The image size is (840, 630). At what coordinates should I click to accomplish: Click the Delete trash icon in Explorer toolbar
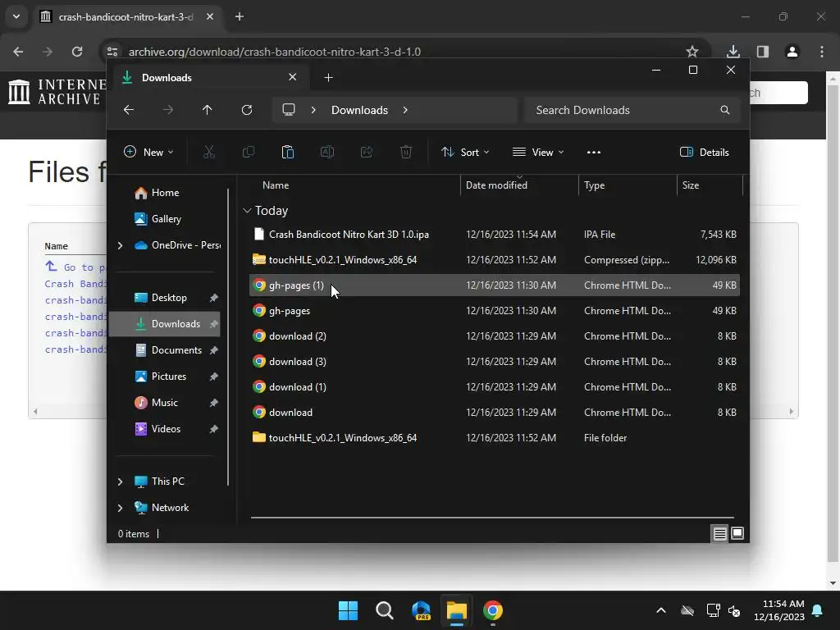pos(406,152)
